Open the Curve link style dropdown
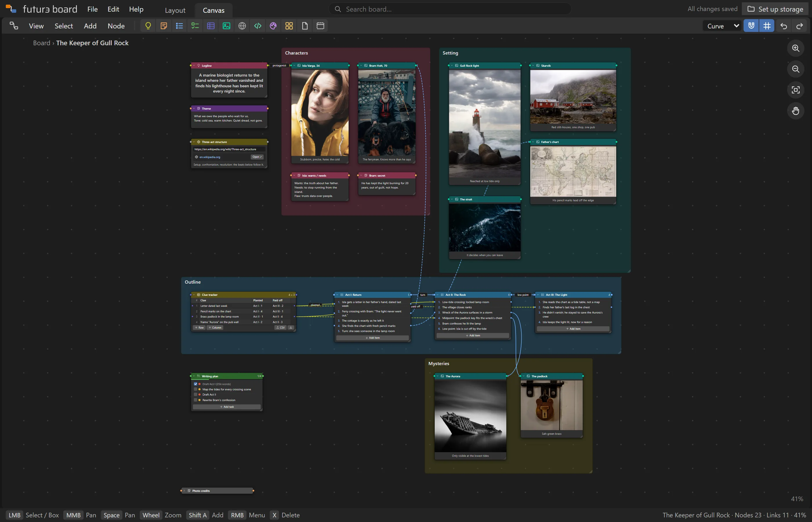 click(722, 26)
